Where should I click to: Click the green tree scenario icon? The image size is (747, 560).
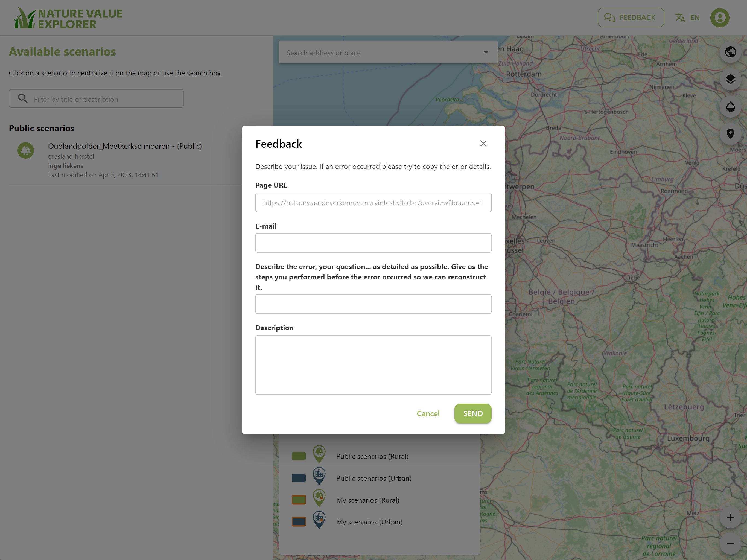[26, 150]
